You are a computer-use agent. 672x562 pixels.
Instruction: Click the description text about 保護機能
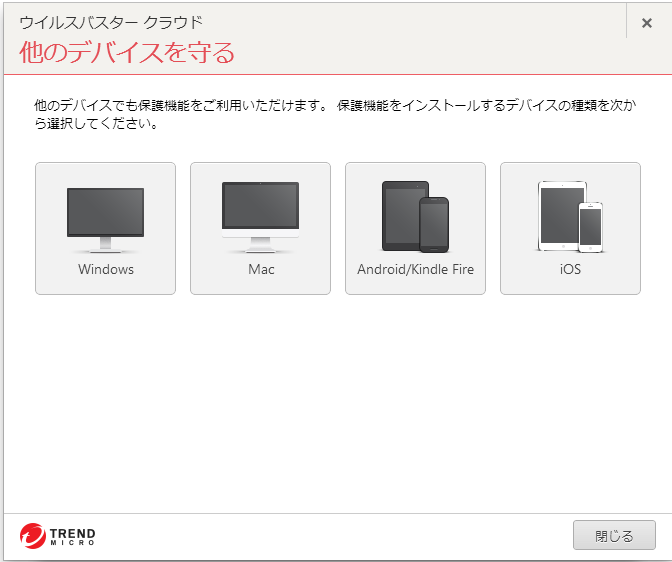[x=335, y=114]
